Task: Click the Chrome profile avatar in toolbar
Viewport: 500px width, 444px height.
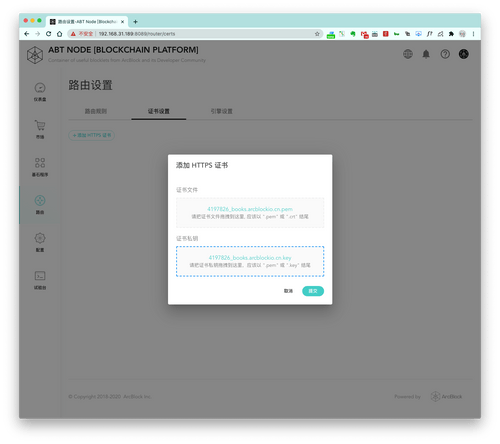Action: (462, 34)
